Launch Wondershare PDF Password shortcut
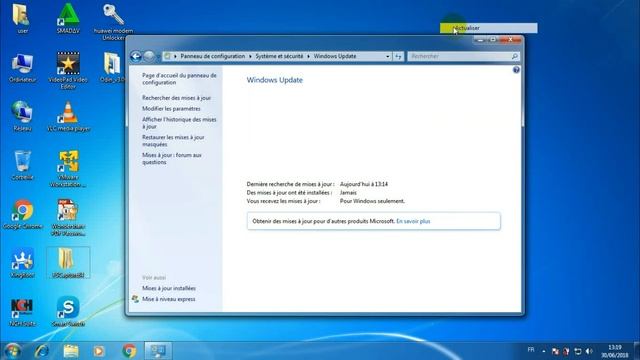The image size is (640, 360). (68, 218)
